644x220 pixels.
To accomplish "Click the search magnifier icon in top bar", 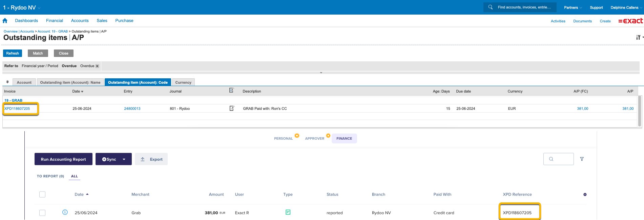I will point(490,7).
